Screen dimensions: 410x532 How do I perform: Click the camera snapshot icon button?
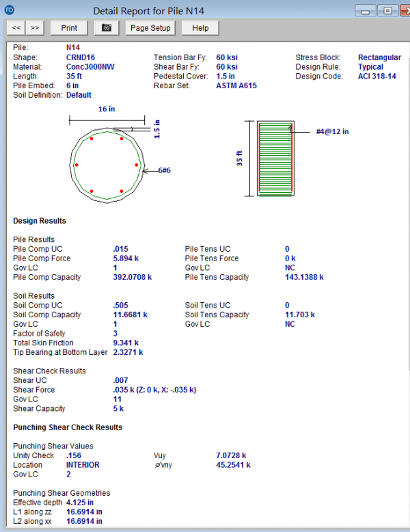pyautogui.click(x=106, y=27)
